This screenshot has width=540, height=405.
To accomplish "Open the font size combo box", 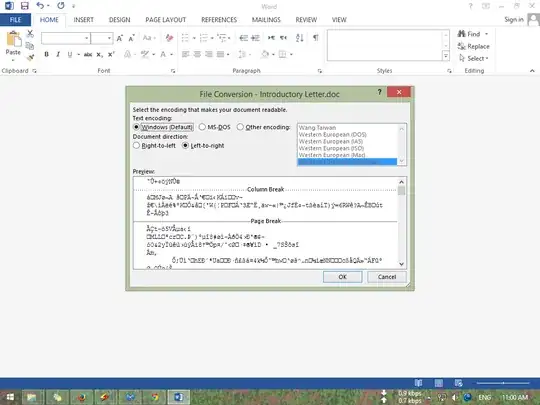I will click(102, 38).
